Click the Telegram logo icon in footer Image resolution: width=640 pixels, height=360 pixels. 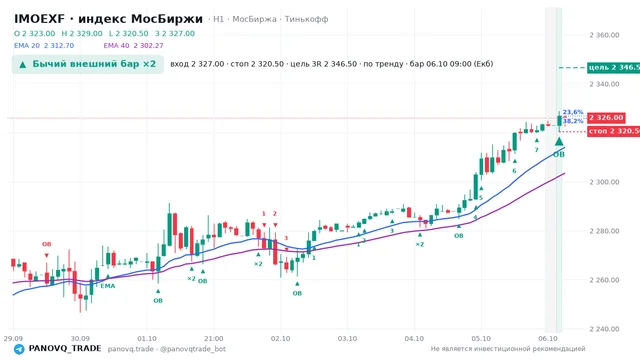[19, 349]
